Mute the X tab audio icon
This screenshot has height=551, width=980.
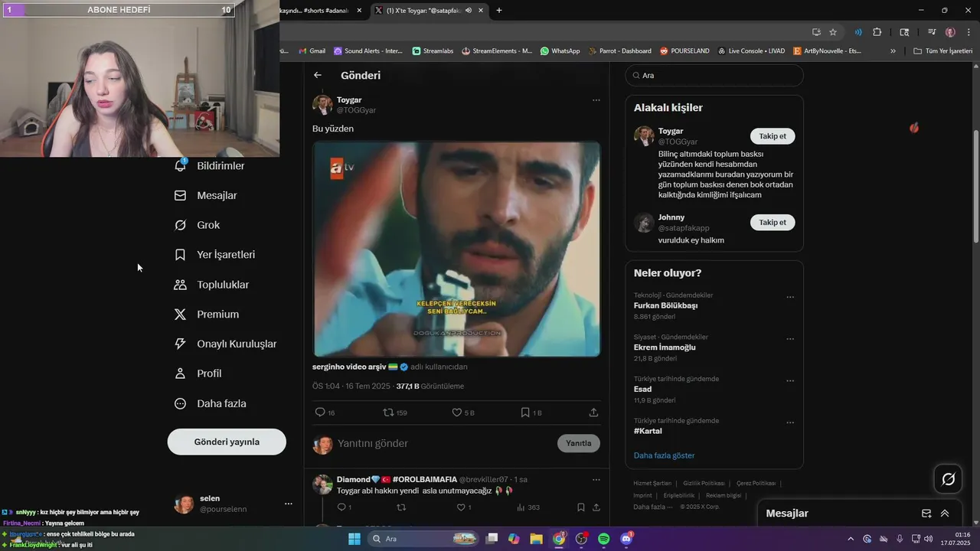click(468, 10)
